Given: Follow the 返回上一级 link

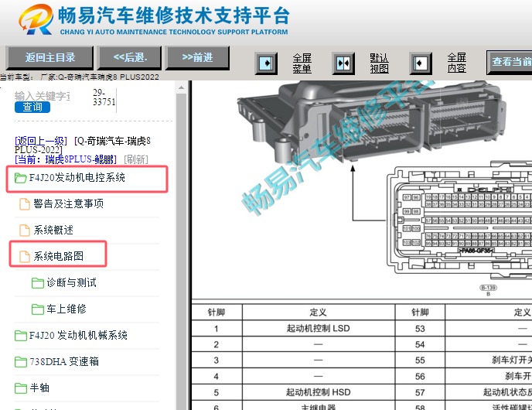Looking at the screenshot, I should (x=41, y=141).
